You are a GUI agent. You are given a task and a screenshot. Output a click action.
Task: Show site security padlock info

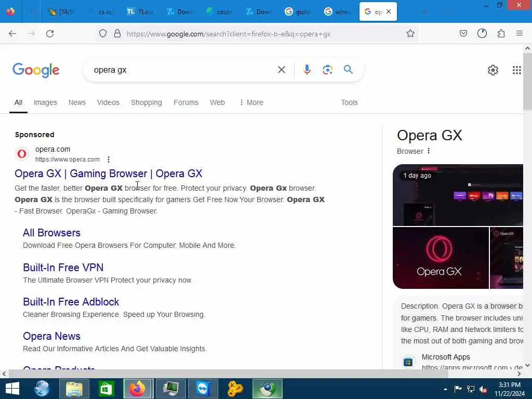tap(117, 33)
